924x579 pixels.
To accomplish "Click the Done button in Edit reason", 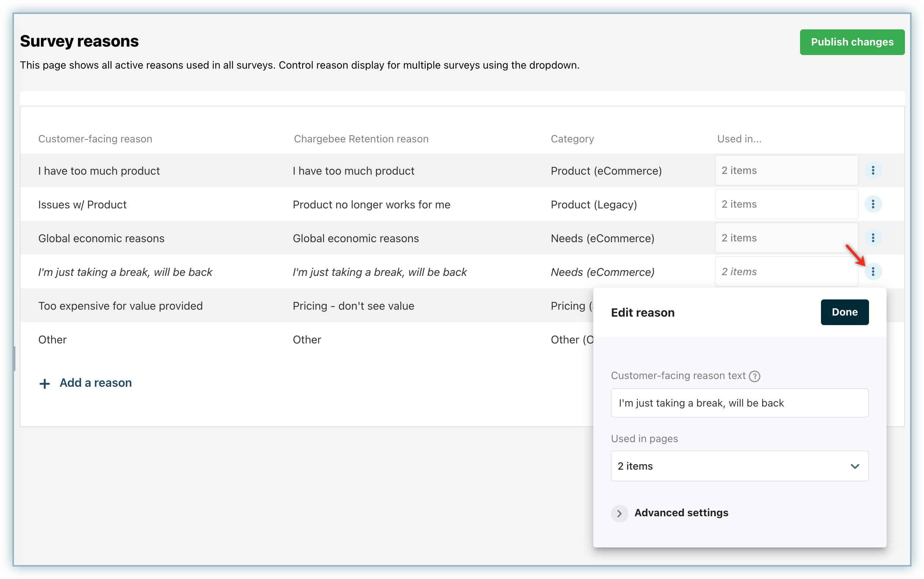I will tap(844, 312).
